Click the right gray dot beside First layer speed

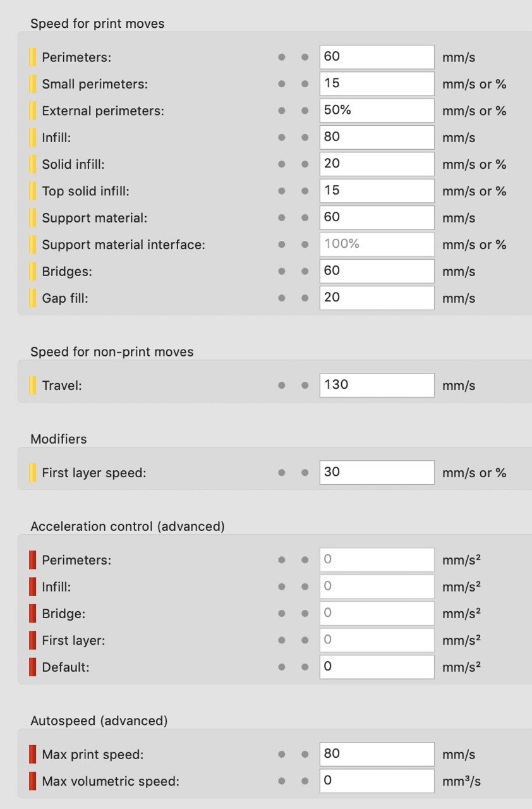tap(305, 473)
